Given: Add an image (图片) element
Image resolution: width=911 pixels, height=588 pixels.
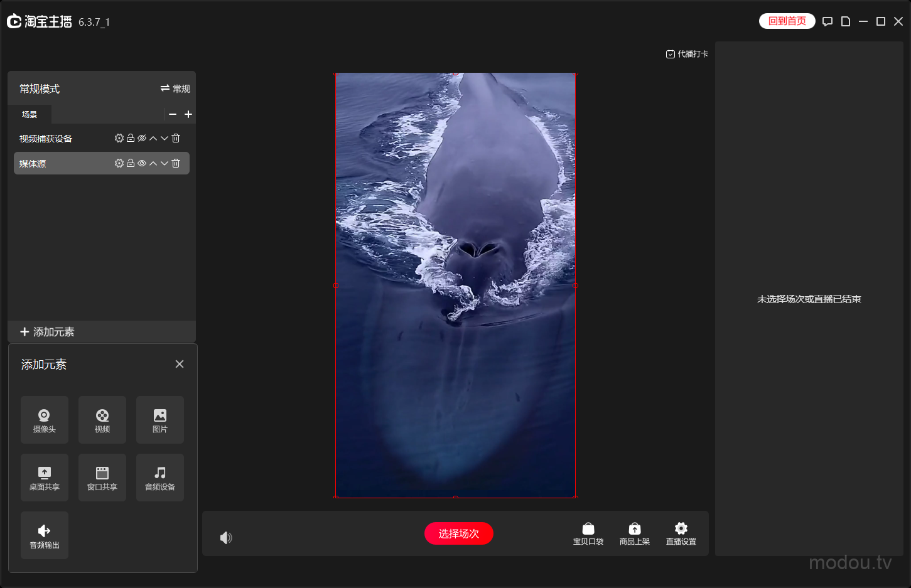Looking at the screenshot, I should pos(159,420).
